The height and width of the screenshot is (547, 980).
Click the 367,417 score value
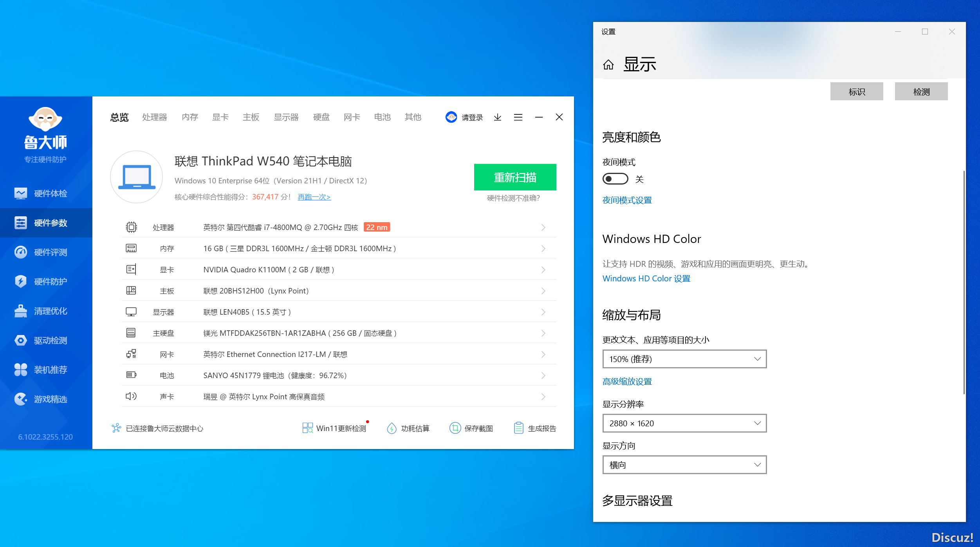[265, 197]
